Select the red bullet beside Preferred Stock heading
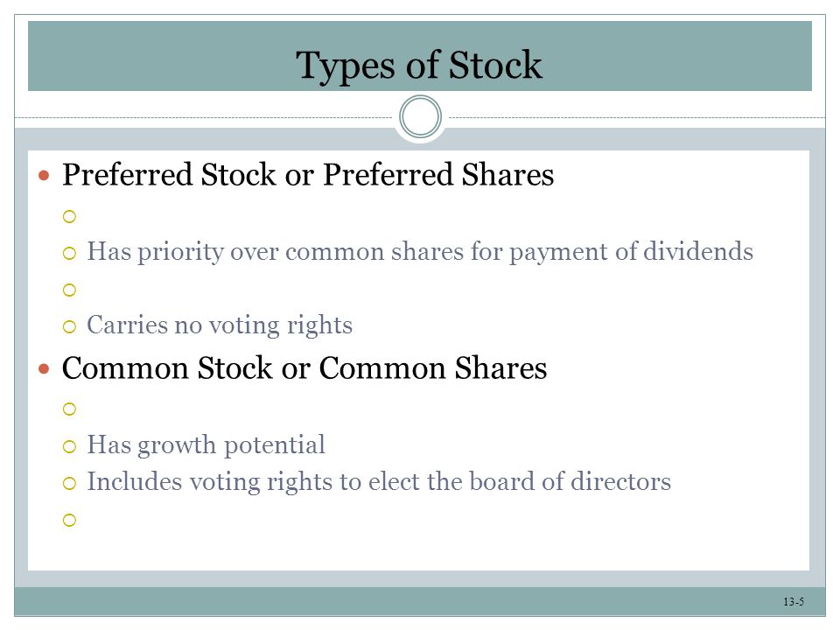The image size is (840, 630). click(x=44, y=175)
